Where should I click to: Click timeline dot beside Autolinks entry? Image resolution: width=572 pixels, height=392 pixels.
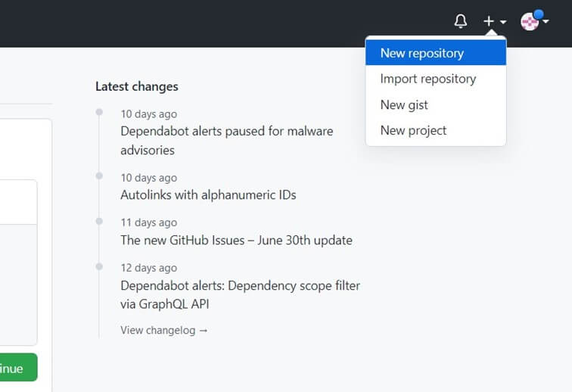click(99, 176)
